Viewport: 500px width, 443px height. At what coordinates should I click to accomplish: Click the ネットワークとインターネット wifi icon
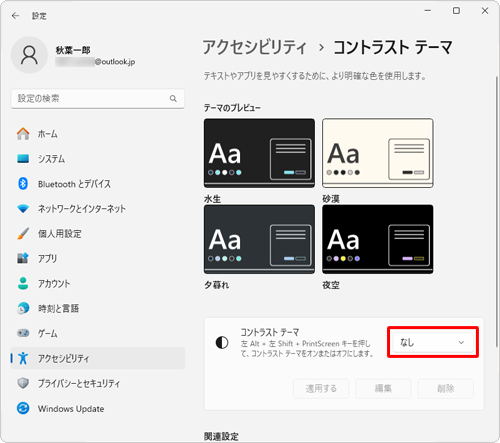(x=23, y=209)
